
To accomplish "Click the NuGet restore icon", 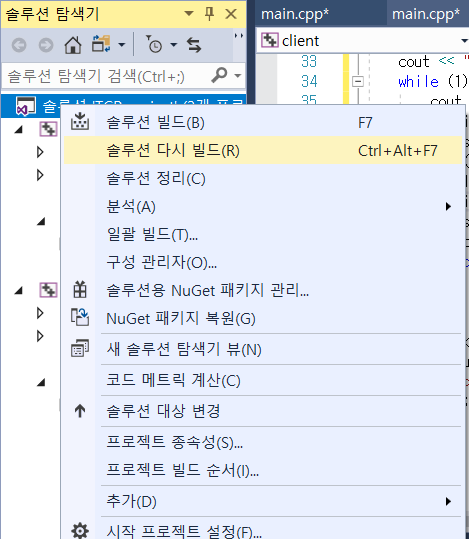I will point(80,317).
